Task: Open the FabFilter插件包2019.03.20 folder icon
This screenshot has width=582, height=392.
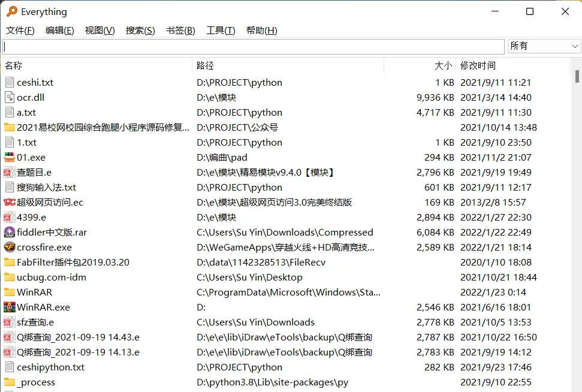Action: pyautogui.click(x=10, y=262)
